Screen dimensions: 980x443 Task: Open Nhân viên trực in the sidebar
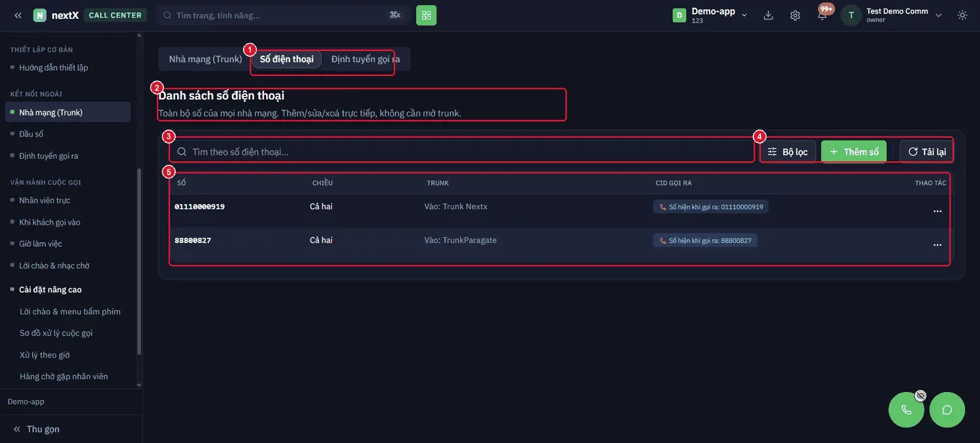point(44,200)
